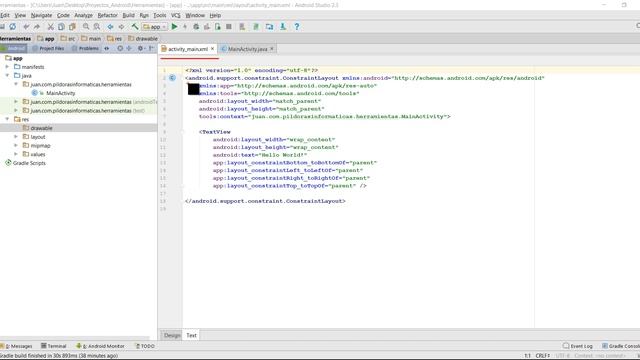The image size is (640, 360).
Task: Close the MainActivity.java tab
Action: click(272, 49)
